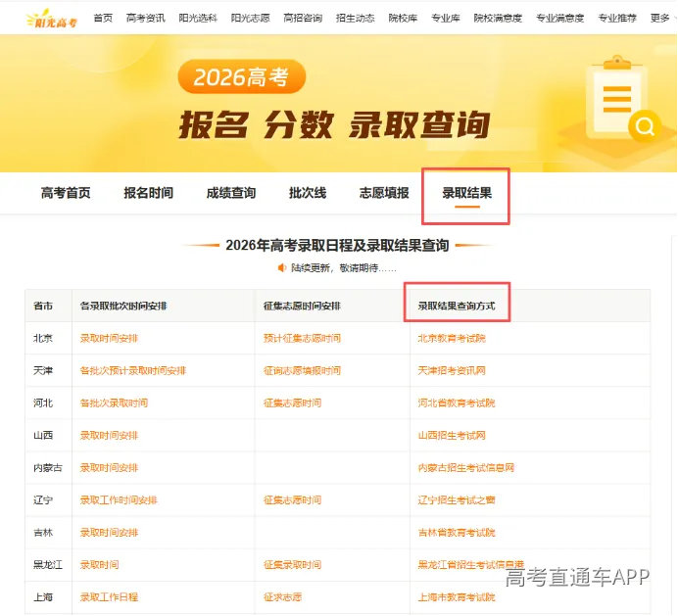The width and height of the screenshot is (678, 616).
Task: Open 各批次录取时间 link for 河北
Action: [x=114, y=403]
